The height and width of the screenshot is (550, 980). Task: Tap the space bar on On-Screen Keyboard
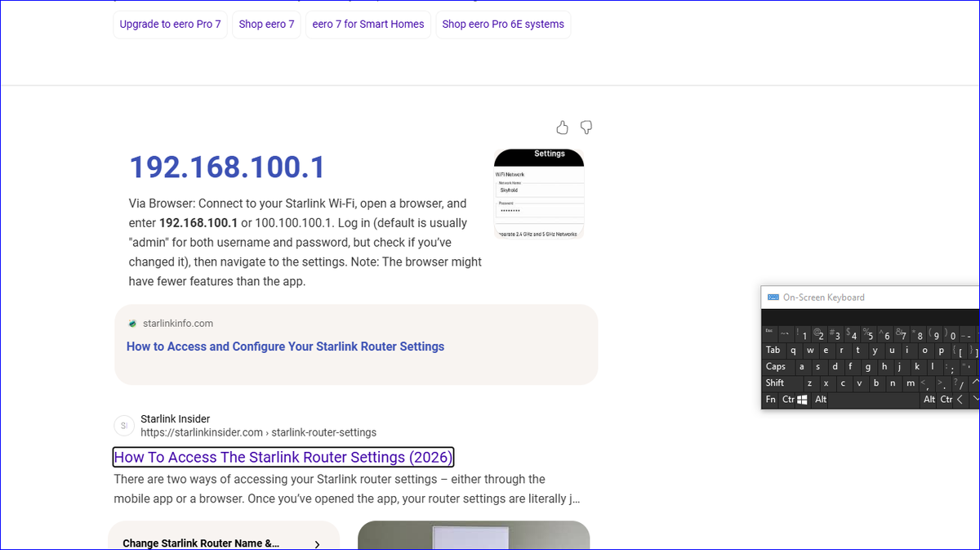(x=874, y=400)
